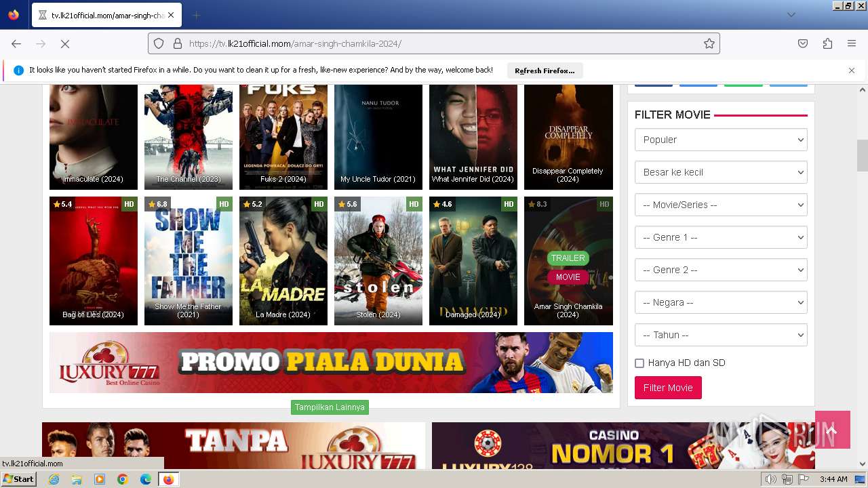Image resolution: width=868 pixels, height=488 pixels.
Task: Open File Explorer folder in taskbar
Action: [x=77, y=479]
